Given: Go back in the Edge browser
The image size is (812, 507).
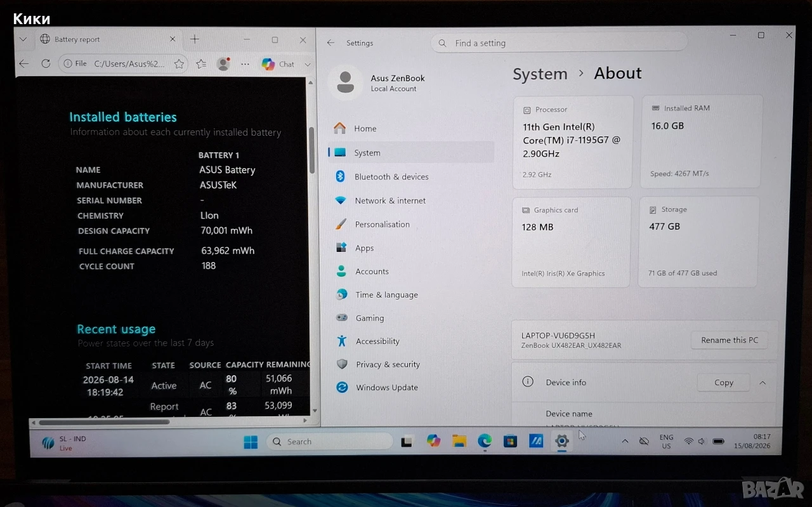Looking at the screenshot, I should coord(24,63).
